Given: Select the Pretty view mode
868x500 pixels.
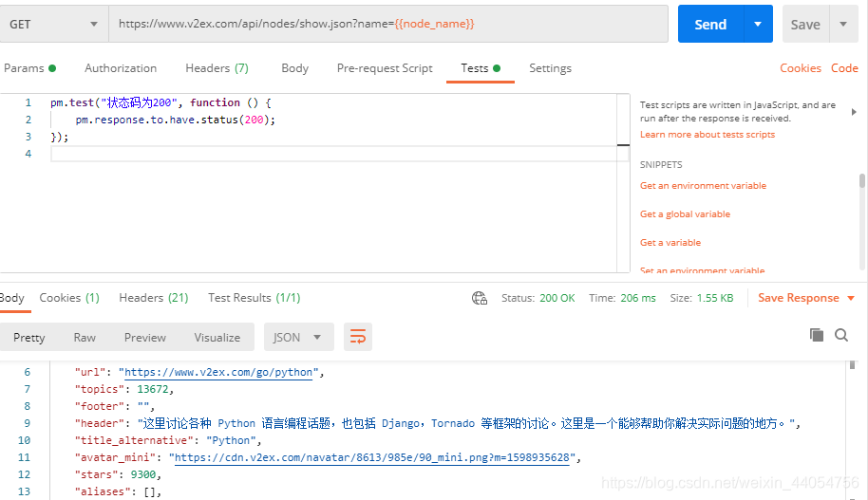Looking at the screenshot, I should point(29,338).
